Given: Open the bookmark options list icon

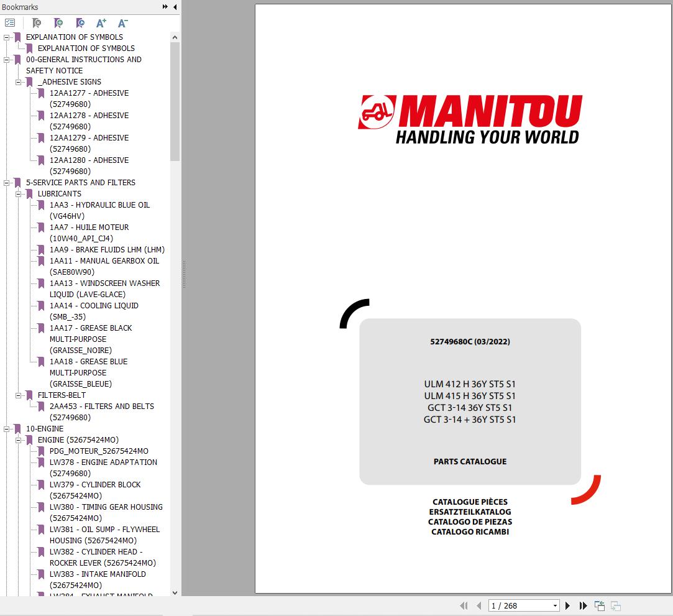Looking at the screenshot, I should (x=10, y=23).
